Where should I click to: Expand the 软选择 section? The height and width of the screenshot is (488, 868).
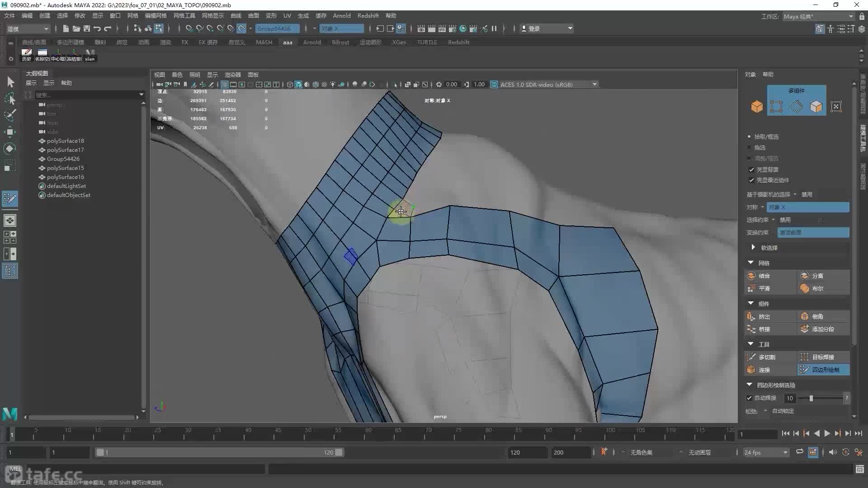tap(753, 247)
